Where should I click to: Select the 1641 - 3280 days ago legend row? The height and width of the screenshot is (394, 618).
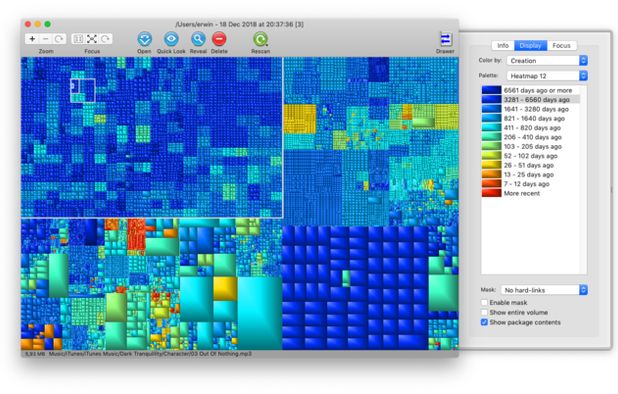531,109
